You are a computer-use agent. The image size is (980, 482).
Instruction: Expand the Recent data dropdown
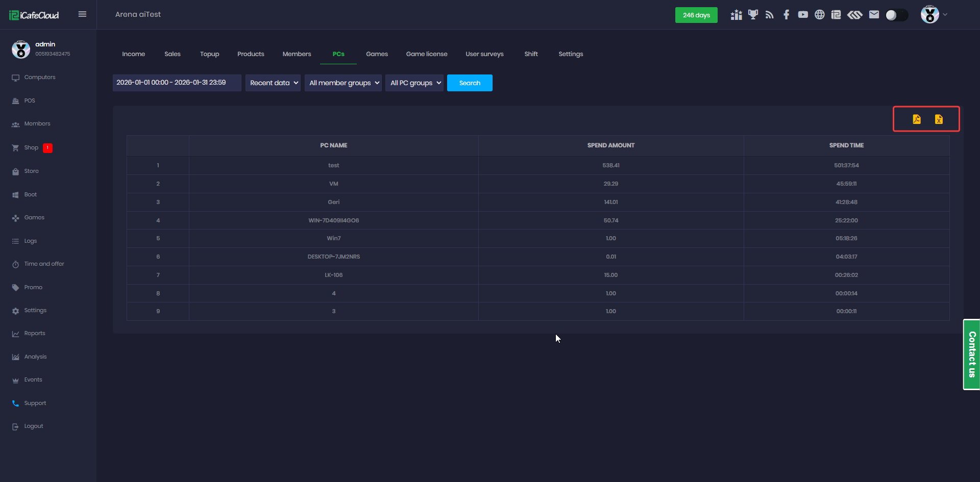(x=273, y=83)
